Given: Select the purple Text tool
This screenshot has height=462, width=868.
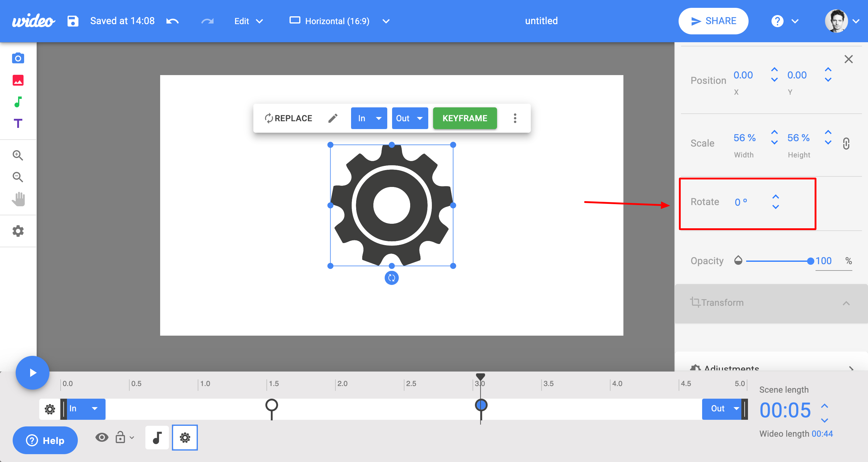Looking at the screenshot, I should tap(18, 123).
